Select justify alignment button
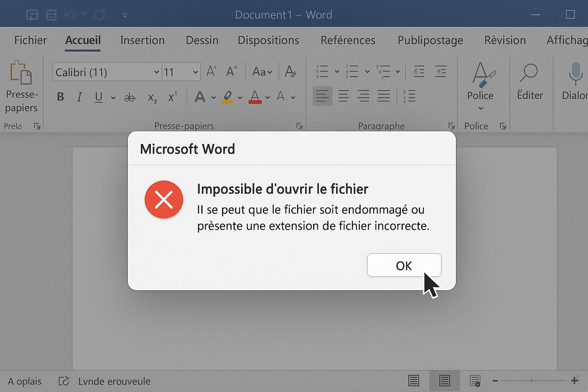The image size is (588, 392). 384,96
